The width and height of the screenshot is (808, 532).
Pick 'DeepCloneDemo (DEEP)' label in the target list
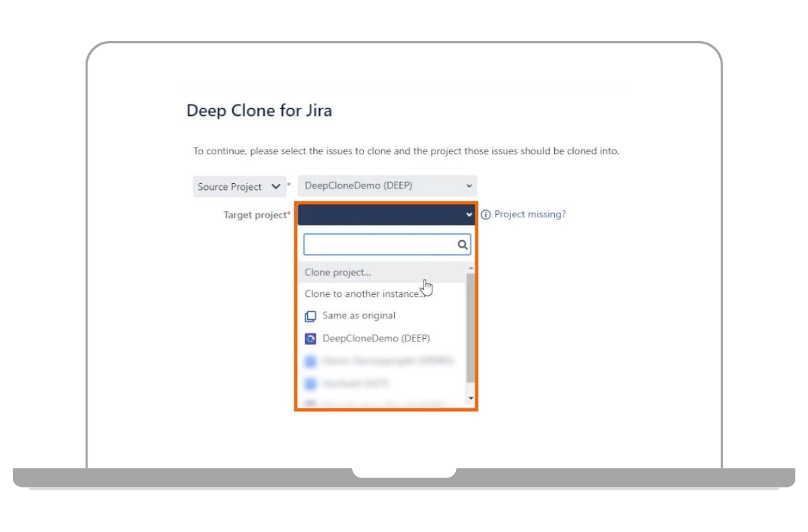pos(376,339)
